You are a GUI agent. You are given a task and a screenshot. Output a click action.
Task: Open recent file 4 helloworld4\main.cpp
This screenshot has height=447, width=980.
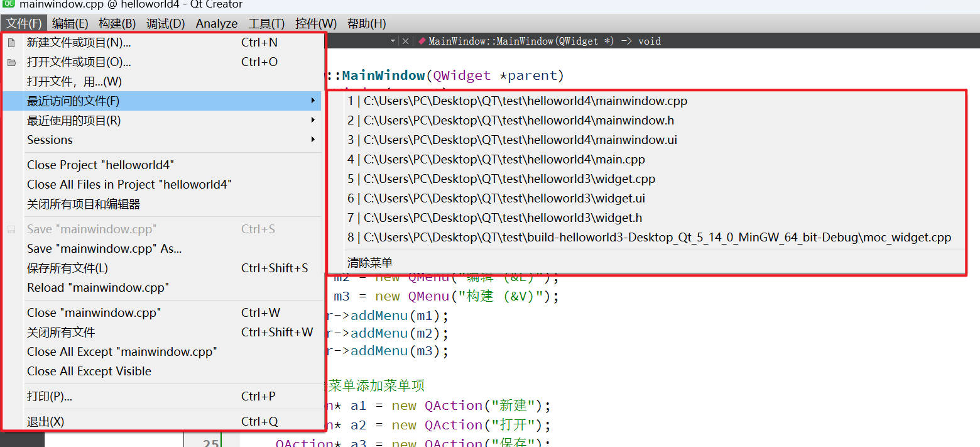point(646,159)
